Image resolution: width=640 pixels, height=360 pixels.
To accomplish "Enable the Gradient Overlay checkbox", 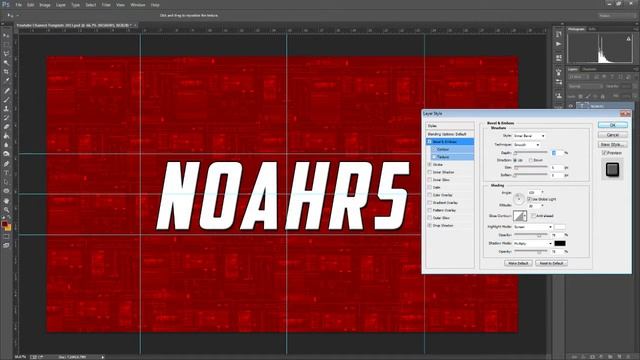I will 429,202.
